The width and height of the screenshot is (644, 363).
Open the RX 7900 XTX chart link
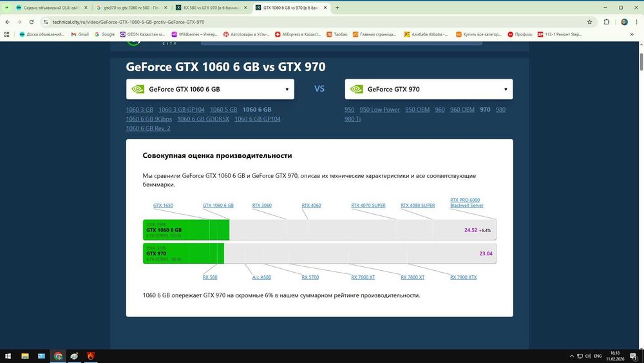[463, 277]
